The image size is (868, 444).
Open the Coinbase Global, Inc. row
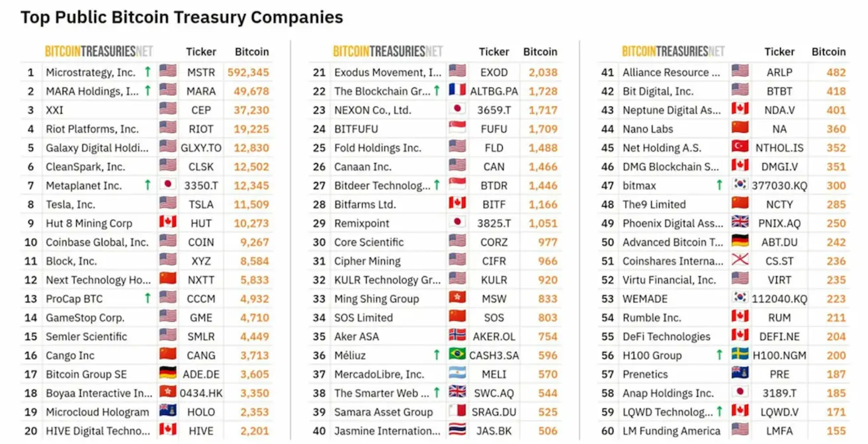click(146, 242)
